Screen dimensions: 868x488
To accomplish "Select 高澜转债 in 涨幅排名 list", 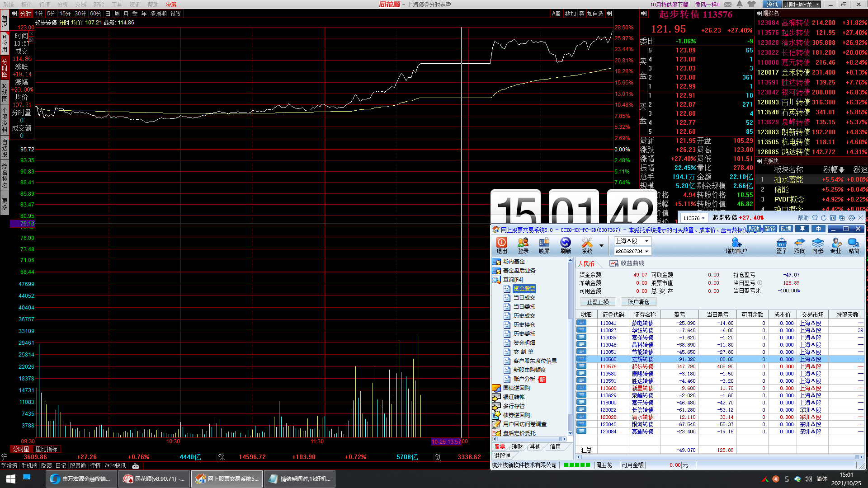I will [x=812, y=23].
